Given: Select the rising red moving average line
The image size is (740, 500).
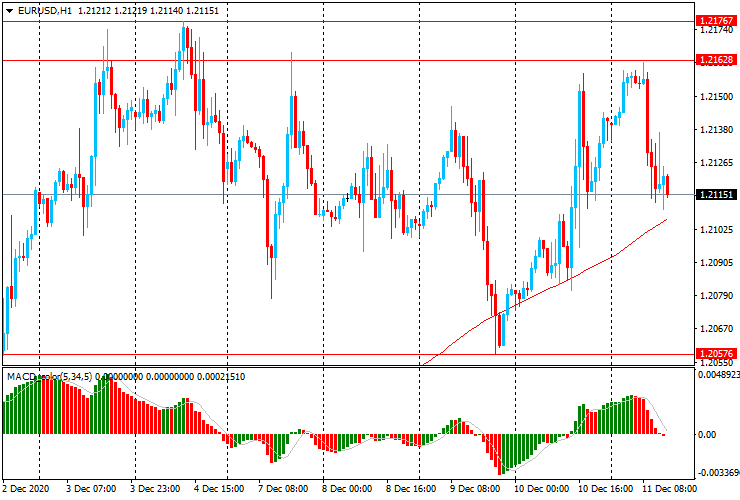Looking at the screenshot, I should coord(547,288).
